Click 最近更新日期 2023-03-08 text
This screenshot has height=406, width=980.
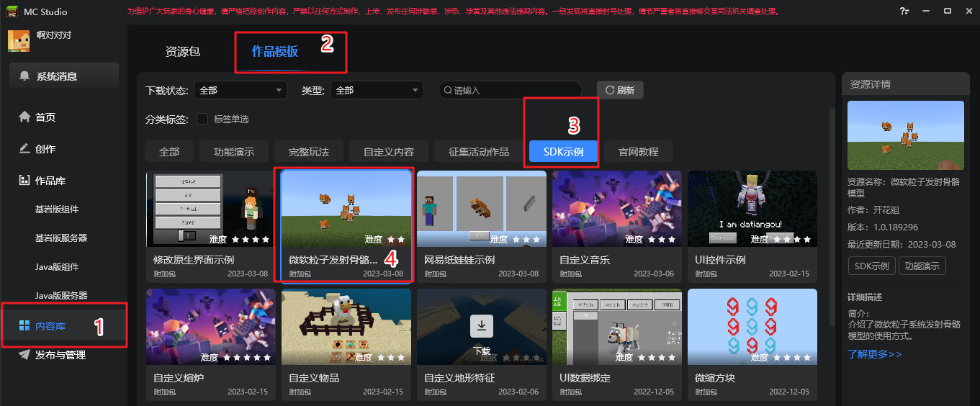pos(900,243)
